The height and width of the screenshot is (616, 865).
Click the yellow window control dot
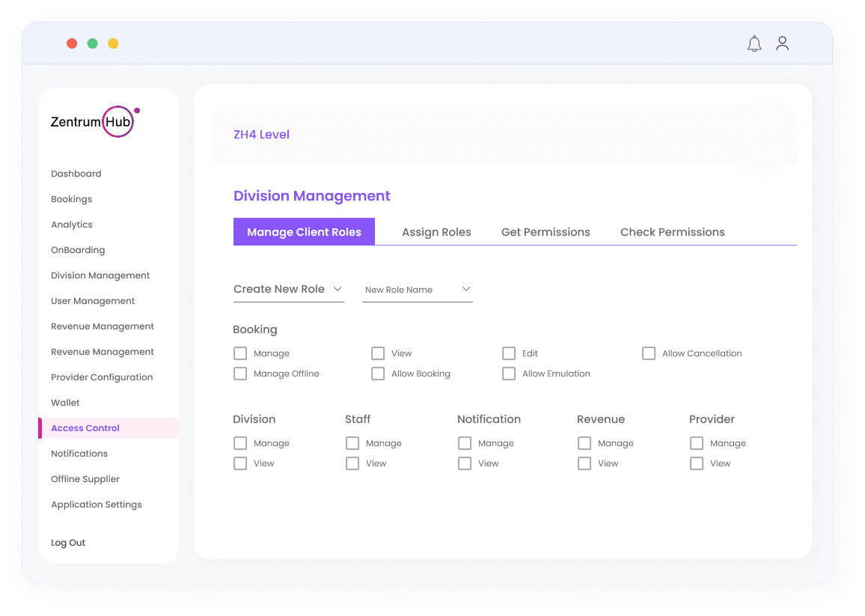[113, 43]
